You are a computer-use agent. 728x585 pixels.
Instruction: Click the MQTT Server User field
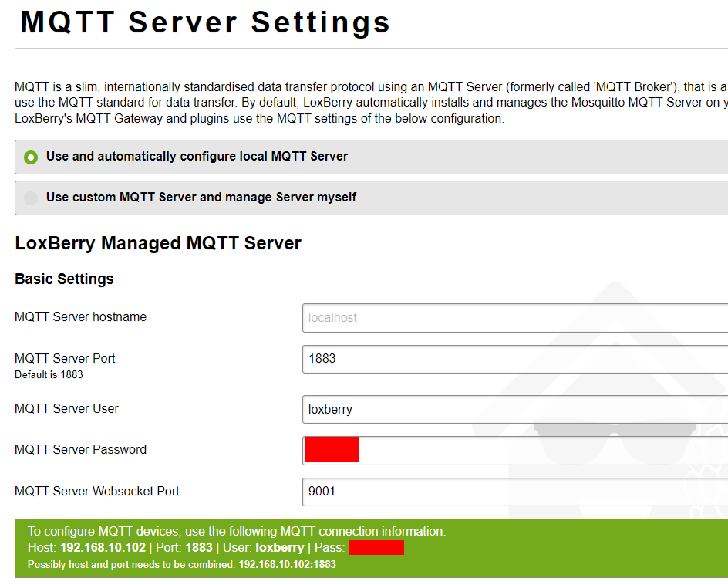point(515,409)
